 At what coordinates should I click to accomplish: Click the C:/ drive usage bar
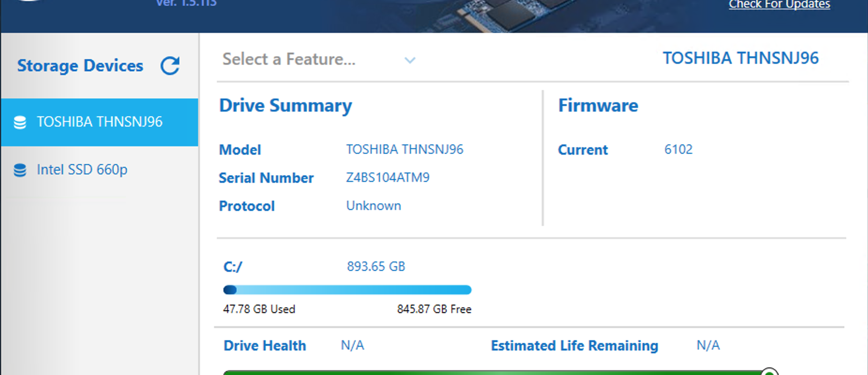[347, 290]
